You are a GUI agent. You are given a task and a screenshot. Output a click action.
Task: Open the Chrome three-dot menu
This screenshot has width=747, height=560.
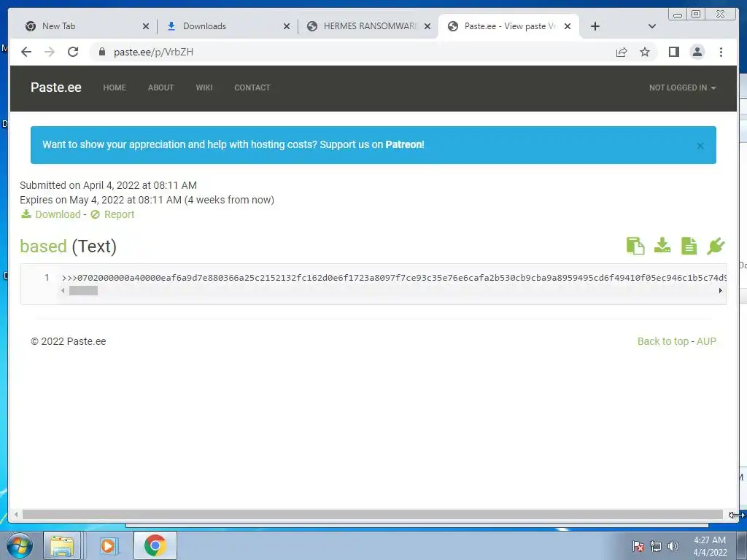click(x=721, y=52)
